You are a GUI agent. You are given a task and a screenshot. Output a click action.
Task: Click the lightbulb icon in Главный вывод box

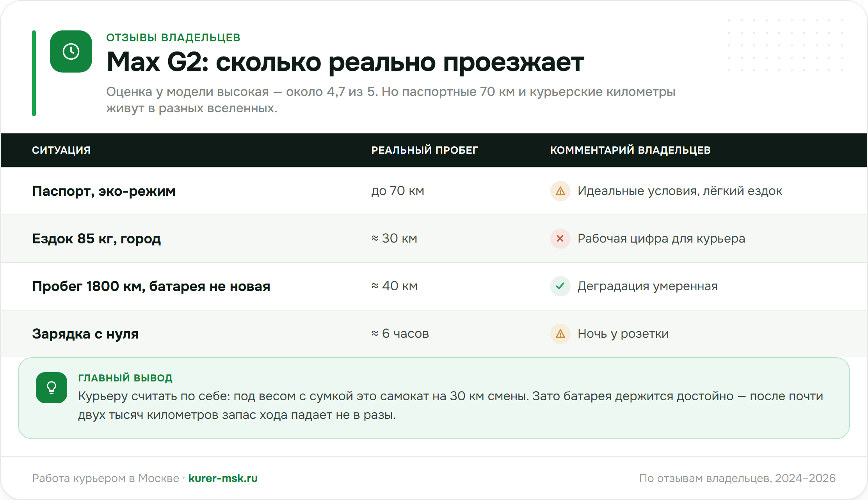coord(52,388)
